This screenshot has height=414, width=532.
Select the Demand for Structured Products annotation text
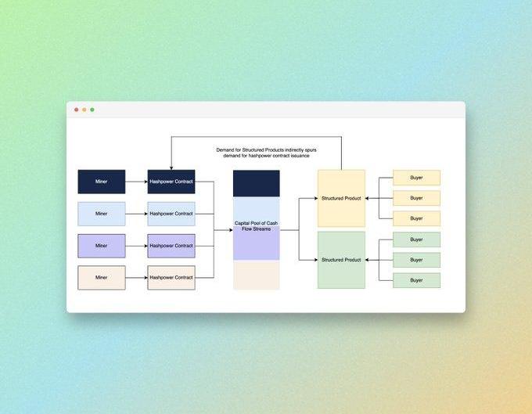[x=266, y=153]
